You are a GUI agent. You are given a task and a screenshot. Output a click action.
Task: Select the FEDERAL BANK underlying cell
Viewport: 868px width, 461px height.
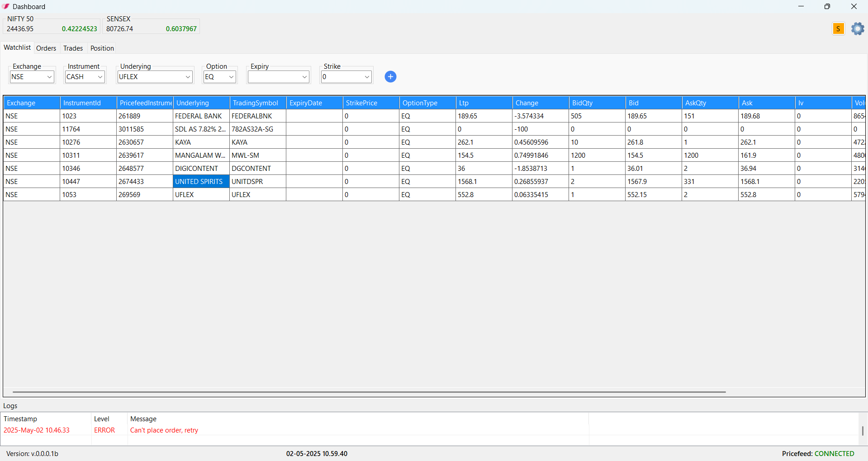pyautogui.click(x=201, y=116)
